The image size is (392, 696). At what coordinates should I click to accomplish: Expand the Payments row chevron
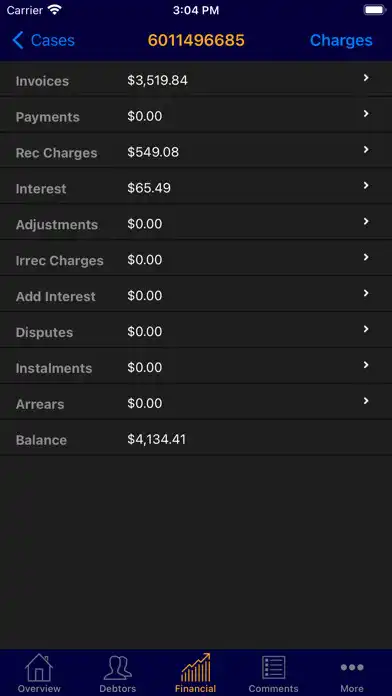[x=366, y=114]
